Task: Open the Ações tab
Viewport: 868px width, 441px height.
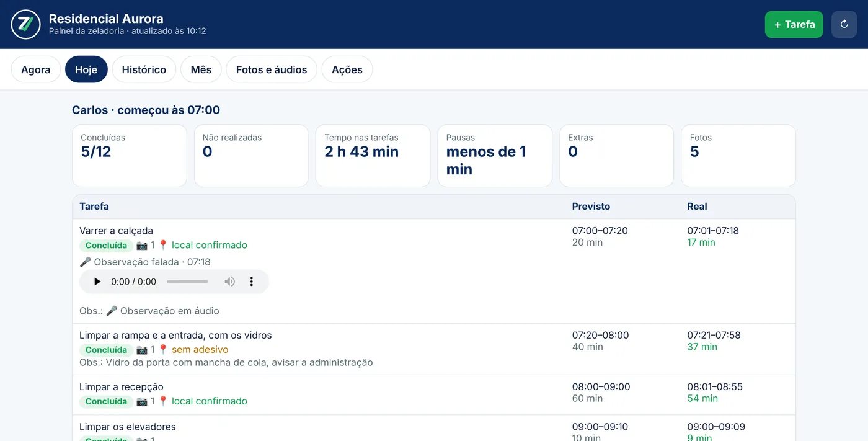Action: click(x=347, y=69)
